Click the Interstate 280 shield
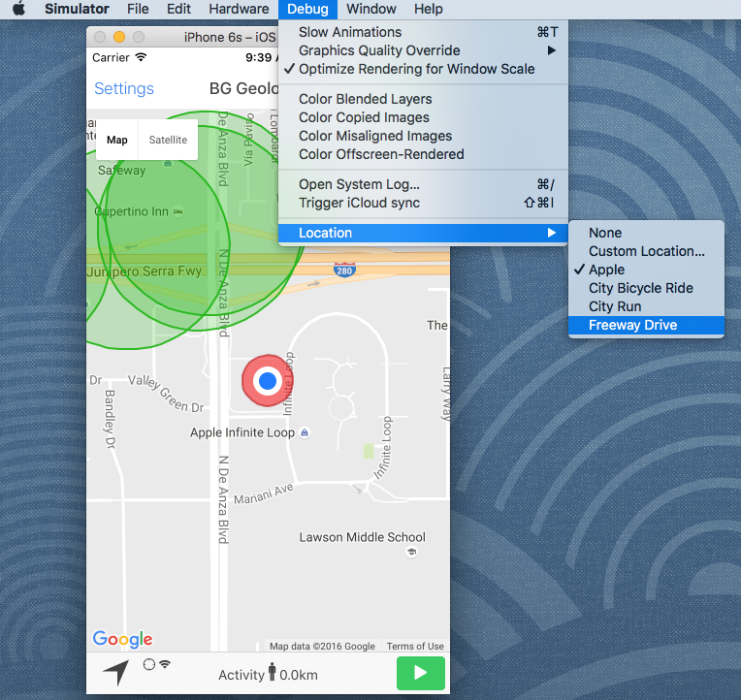The width and height of the screenshot is (741, 700). click(x=344, y=270)
